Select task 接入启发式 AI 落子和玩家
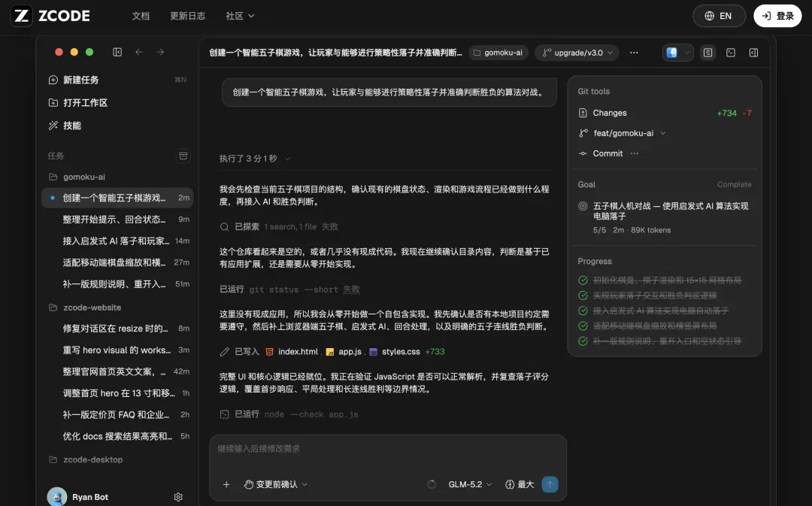812x506 pixels. 117,241
